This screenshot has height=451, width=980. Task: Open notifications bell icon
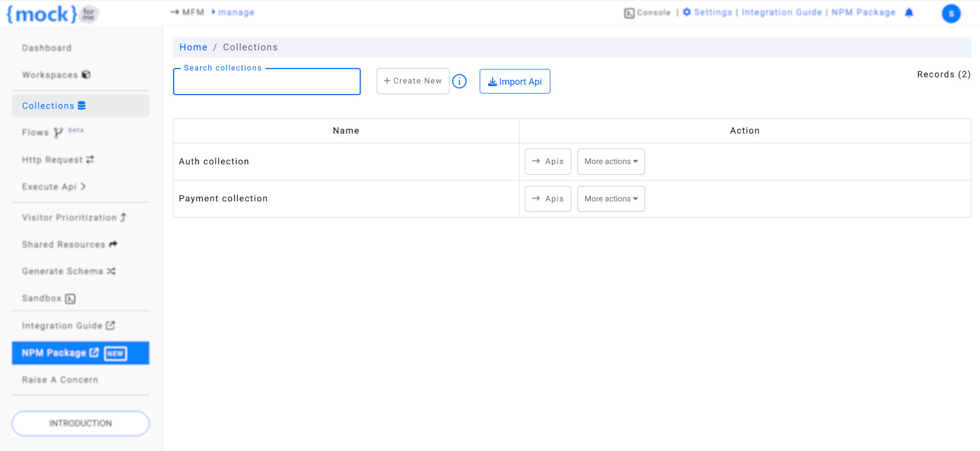point(909,13)
